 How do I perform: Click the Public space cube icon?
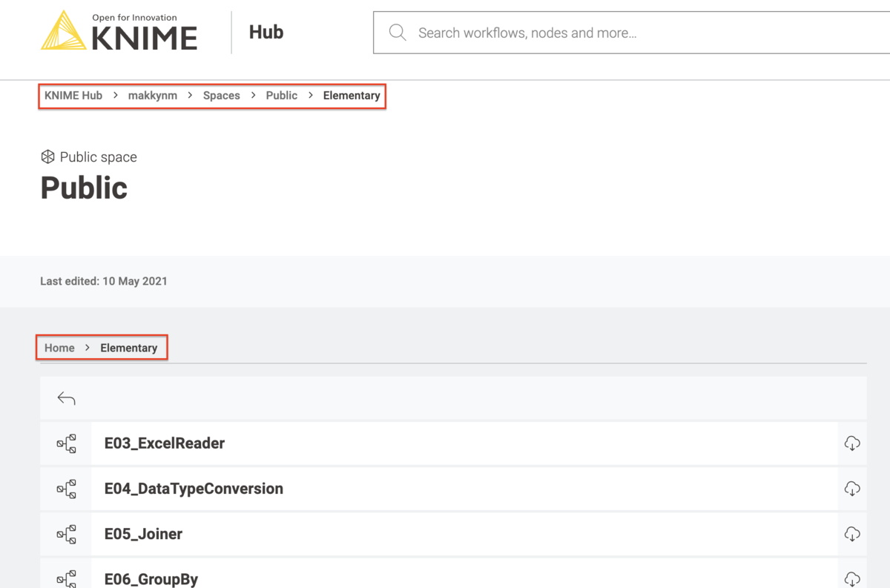coord(47,156)
